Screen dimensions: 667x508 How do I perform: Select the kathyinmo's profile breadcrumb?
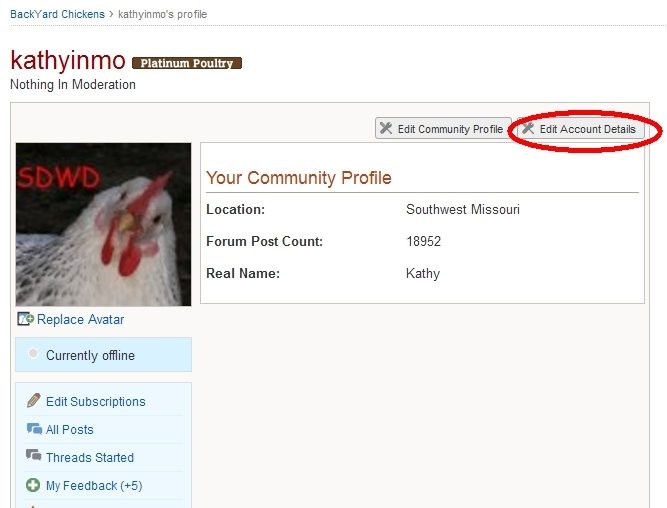click(163, 15)
